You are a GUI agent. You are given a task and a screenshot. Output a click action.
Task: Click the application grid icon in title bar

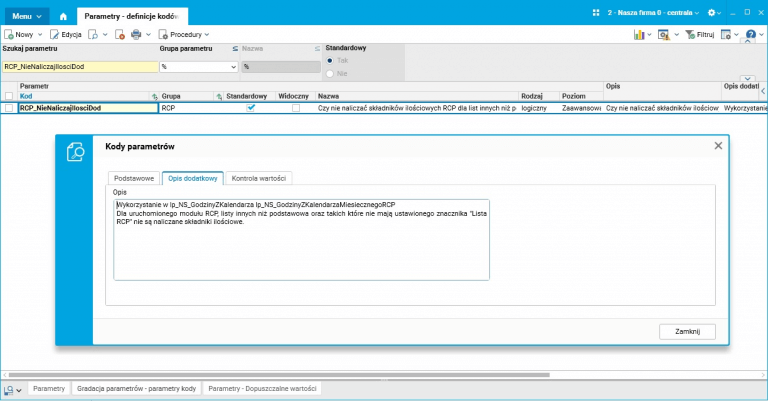tap(596, 13)
